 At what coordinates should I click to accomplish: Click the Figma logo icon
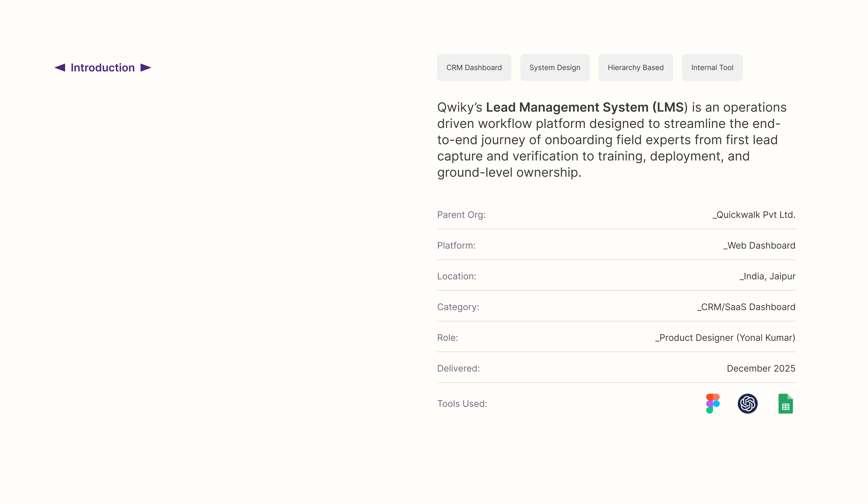(x=712, y=403)
